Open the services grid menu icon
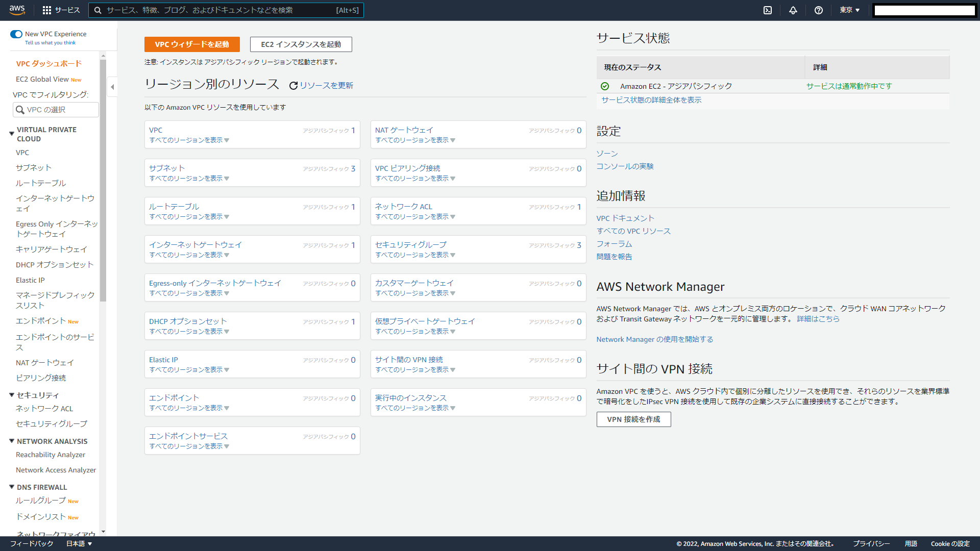This screenshot has width=980, height=551. (x=47, y=10)
